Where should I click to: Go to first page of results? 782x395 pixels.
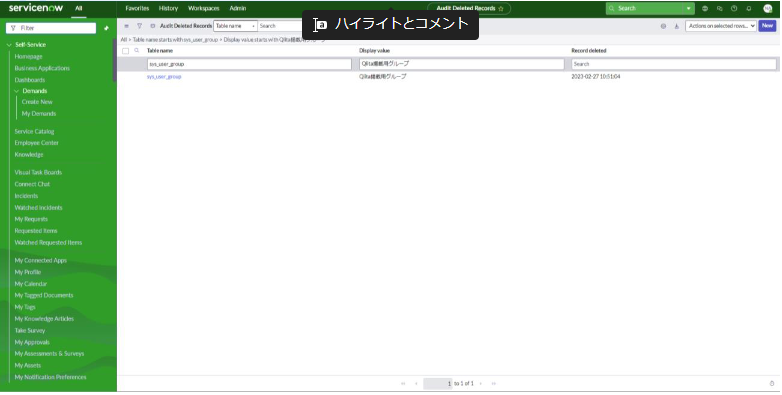tap(403, 384)
